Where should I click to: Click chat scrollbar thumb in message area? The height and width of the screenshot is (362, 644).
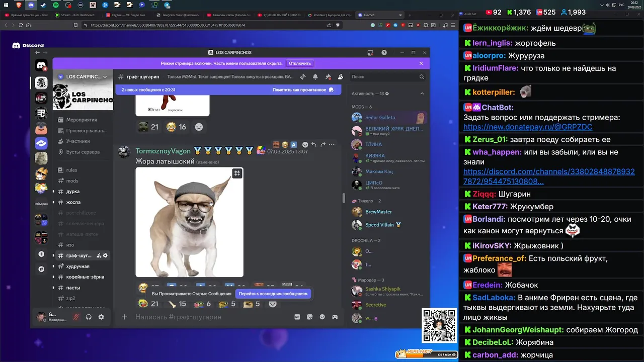pyautogui.click(x=344, y=197)
